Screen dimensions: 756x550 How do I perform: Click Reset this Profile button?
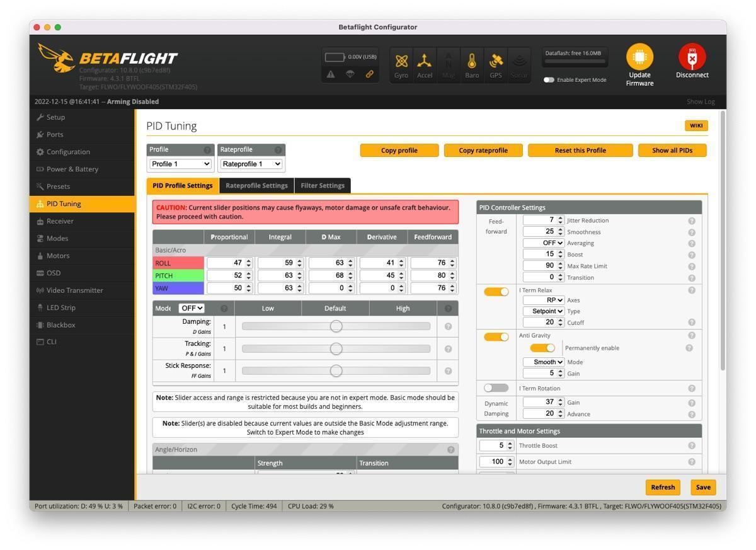click(x=580, y=151)
